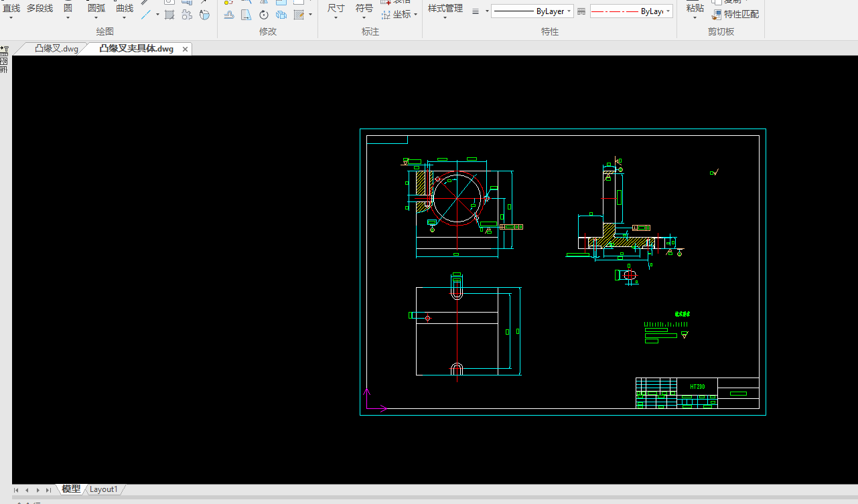Switch to the 凸缘叉.dwg document tab
Viewport: 858px width, 504px height.
click(x=56, y=49)
